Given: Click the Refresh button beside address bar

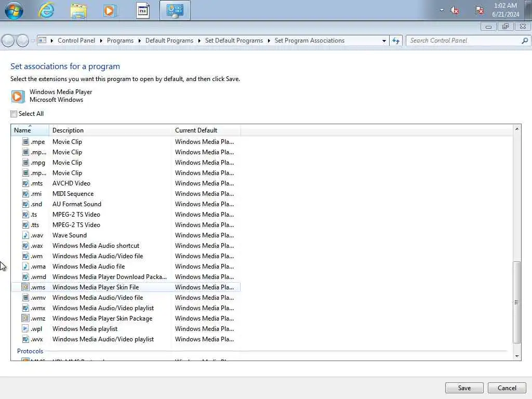Looking at the screenshot, I should pyautogui.click(x=396, y=41).
